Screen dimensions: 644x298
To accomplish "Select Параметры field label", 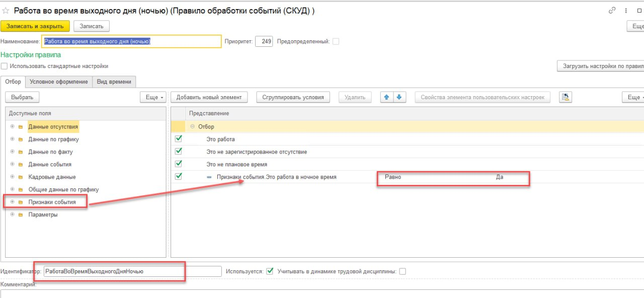I will [43, 215].
